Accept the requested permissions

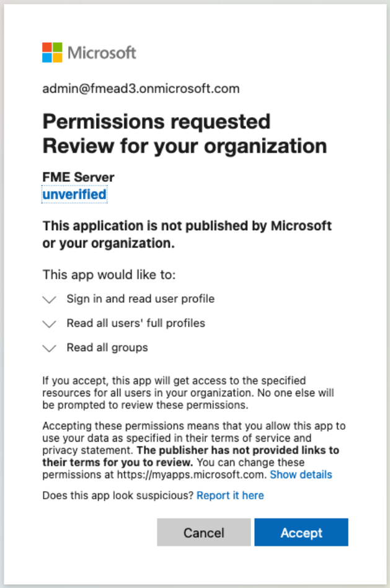(x=301, y=532)
